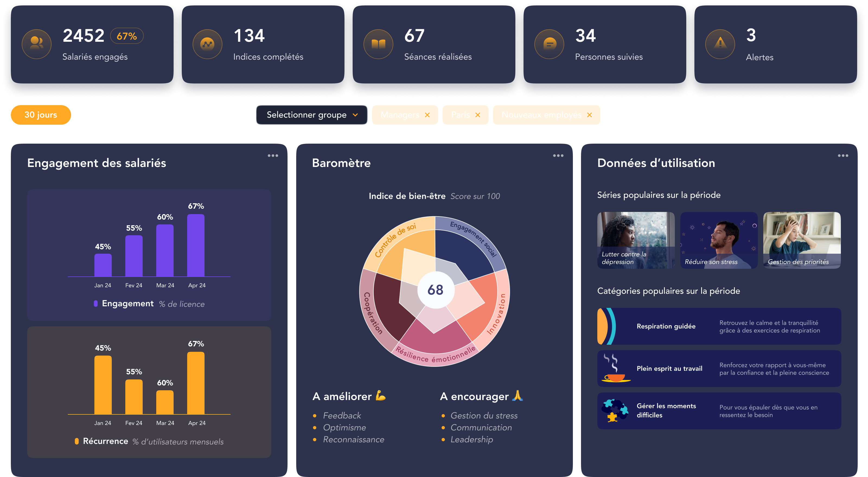Image resolution: width=868 pixels, height=477 pixels.
Task: Open the Réduire son stress series thumbnail
Action: point(719,240)
